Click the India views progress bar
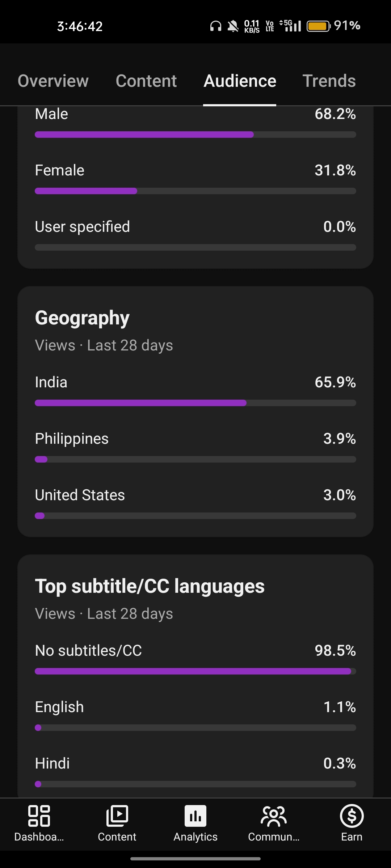The width and height of the screenshot is (391, 868). tap(195, 403)
